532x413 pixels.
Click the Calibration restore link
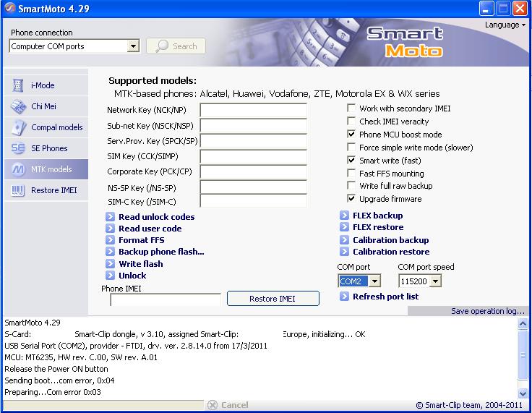pos(391,251)
